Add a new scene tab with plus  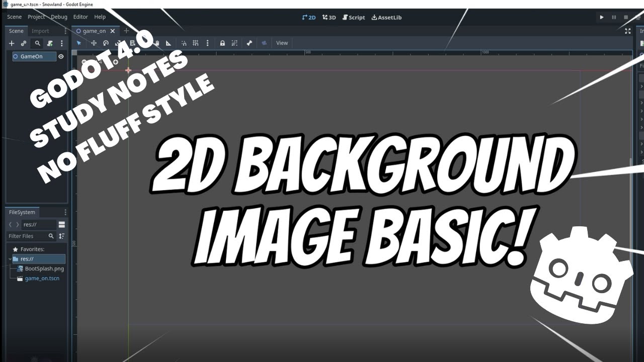pos(126,31)
